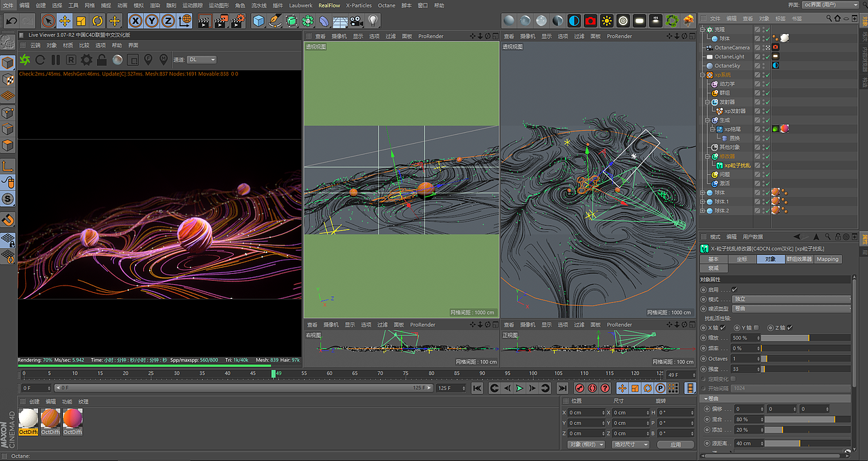Open the DL dropdown in Live Viewer
This screenshot has height=461, width=868.
pos(201,59)
